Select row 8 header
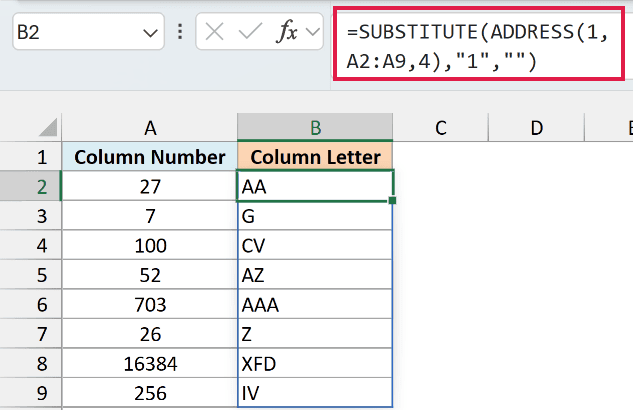This screenshot has height=410, width=633. pos(31,363)
